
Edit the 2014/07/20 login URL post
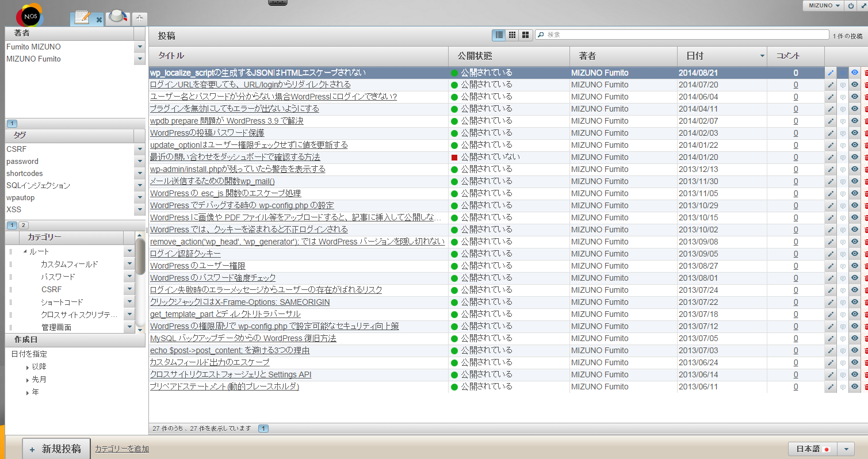point(831,85)
